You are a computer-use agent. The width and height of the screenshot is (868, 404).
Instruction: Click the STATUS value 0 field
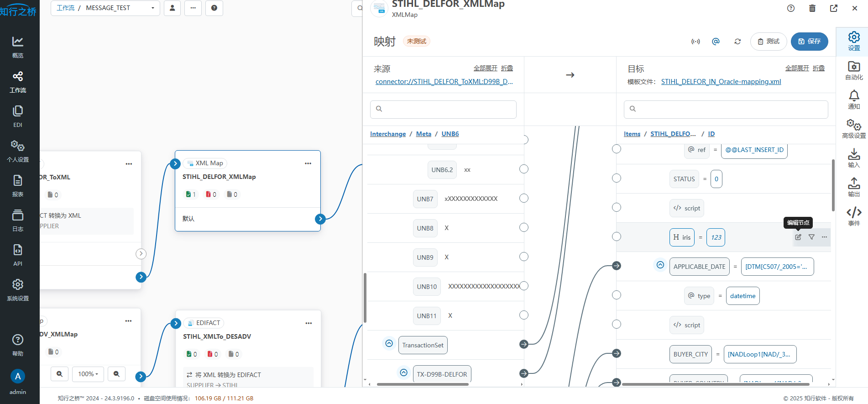716,179
